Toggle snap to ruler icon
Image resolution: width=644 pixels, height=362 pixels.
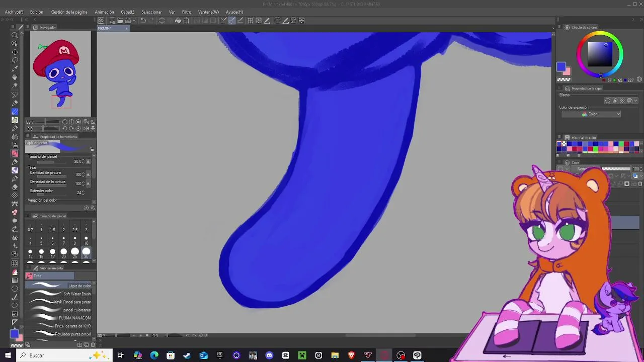point(223,21)
